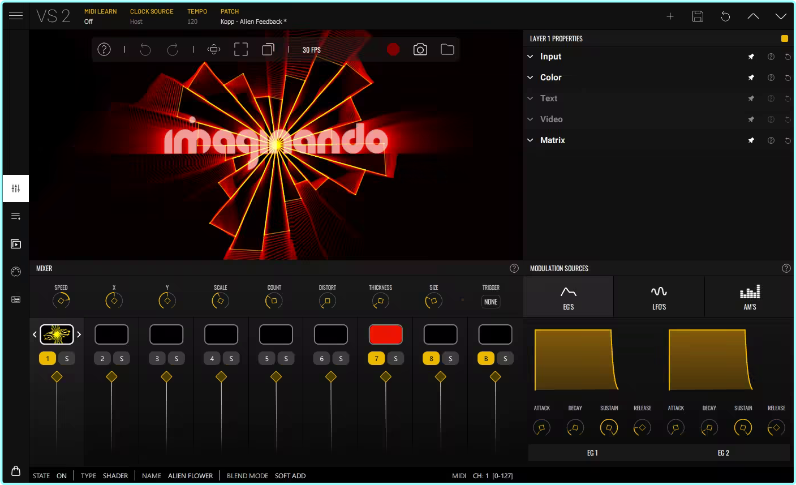Open the hamburger menu next to VS 2
Screen dimensions: 796x485
tap(16, 16)
